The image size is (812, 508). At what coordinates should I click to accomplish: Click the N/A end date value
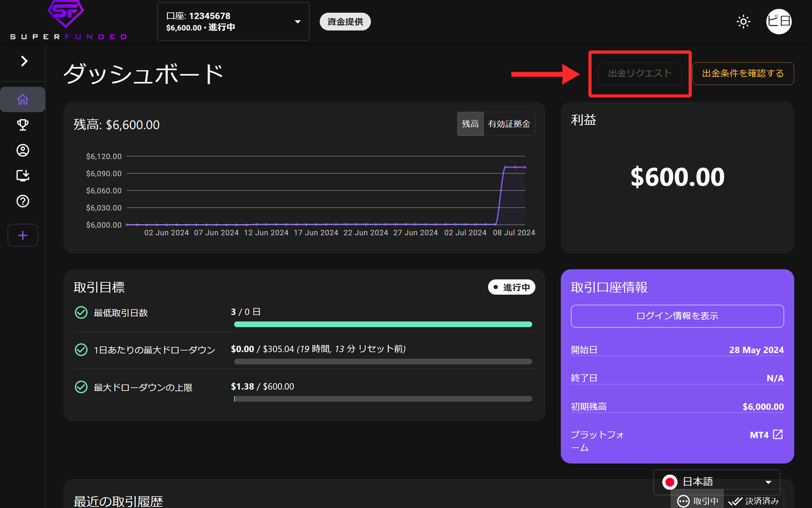(x=775, y=378)
